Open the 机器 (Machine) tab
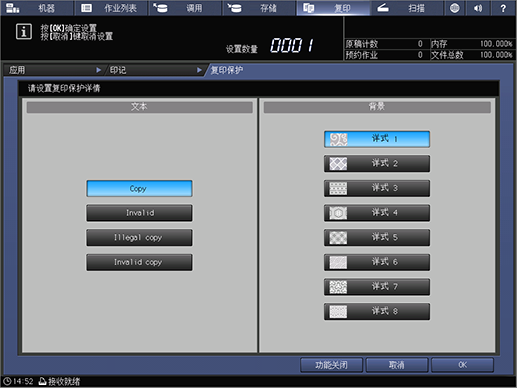This screenshot has height=388, width=517. pos(37,8)
